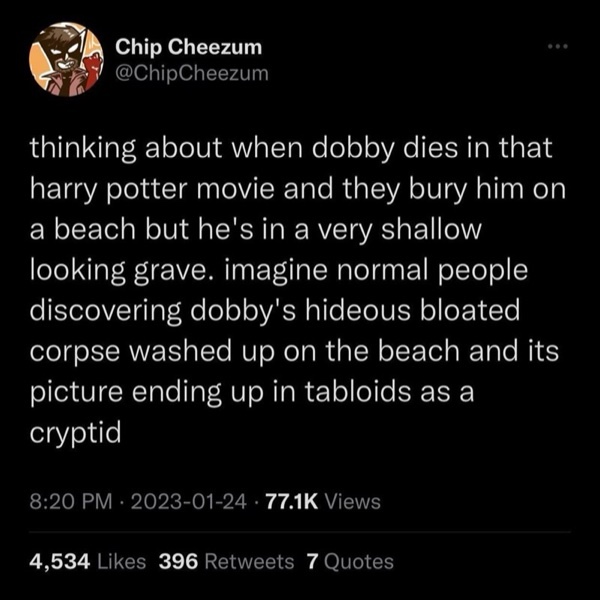Open the Likes list label
600x600 pixels.
tap(122, 561)
